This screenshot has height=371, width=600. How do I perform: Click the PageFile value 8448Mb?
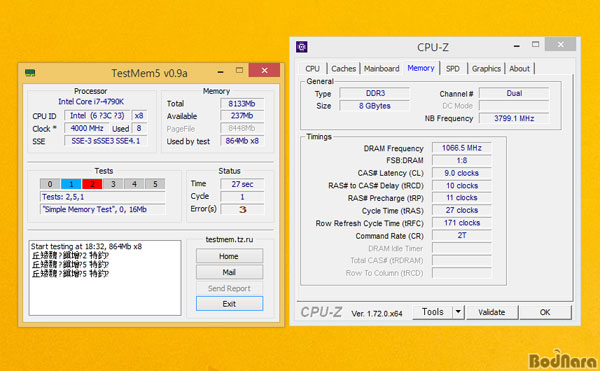point(242,128)
